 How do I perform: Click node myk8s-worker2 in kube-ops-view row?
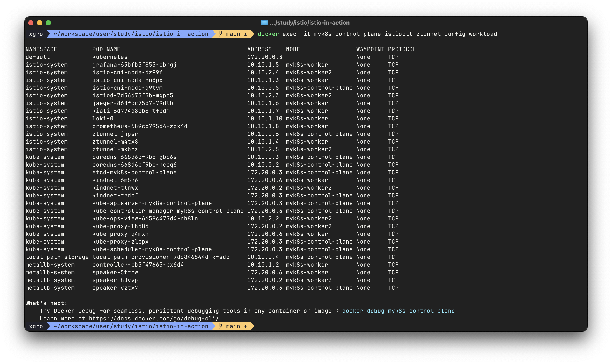click(309, 218)
